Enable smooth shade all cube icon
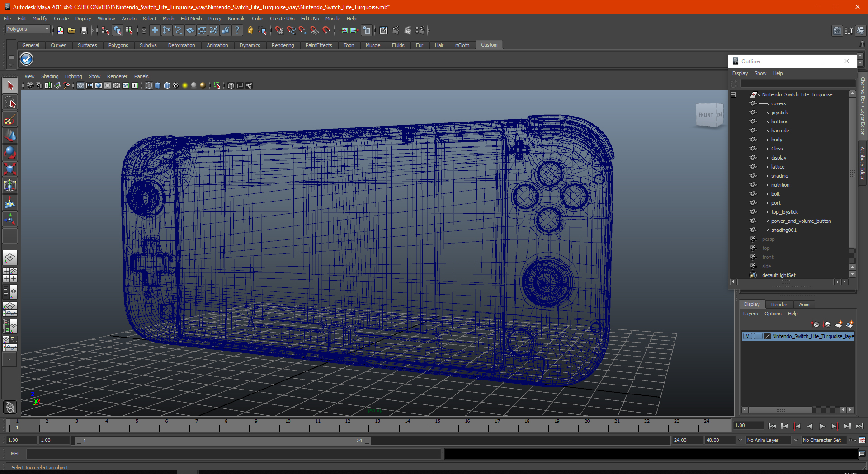The width and height of the screenshot is (868, 474). [158, 85]
